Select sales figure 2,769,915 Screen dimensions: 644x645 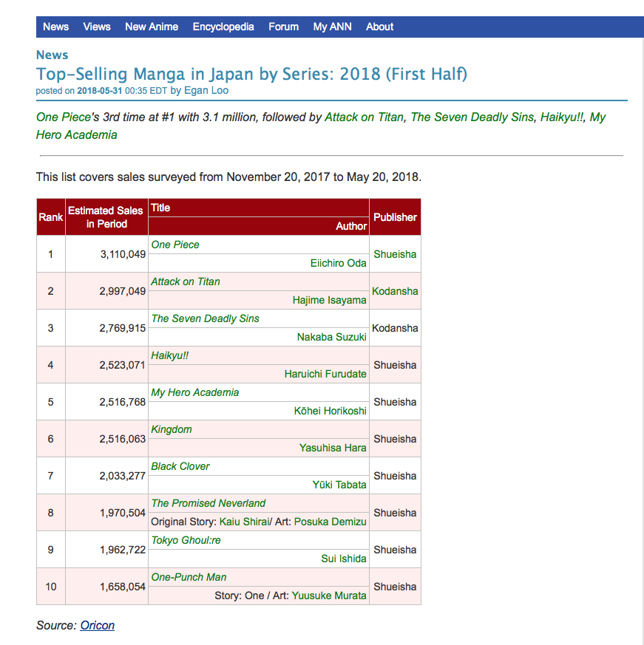[123, 328]
